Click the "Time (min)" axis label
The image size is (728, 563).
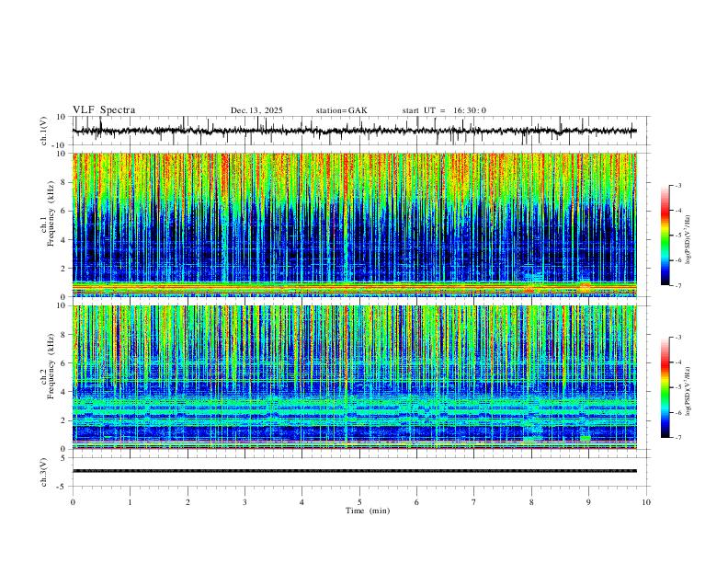click(x=368, y=511)
